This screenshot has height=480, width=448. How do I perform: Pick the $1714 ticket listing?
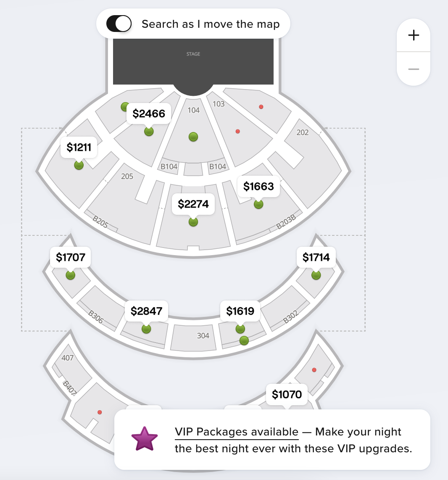(x=316, y=257)
